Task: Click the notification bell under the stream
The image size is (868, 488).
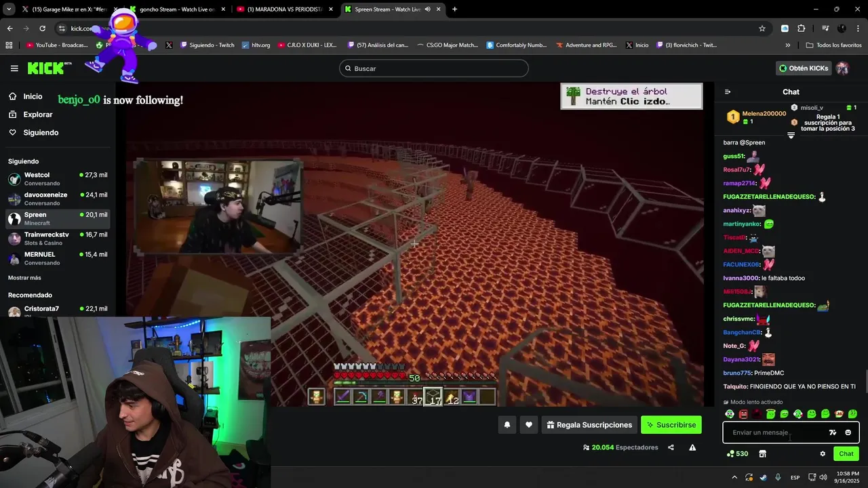Action: tap(507, 425)
